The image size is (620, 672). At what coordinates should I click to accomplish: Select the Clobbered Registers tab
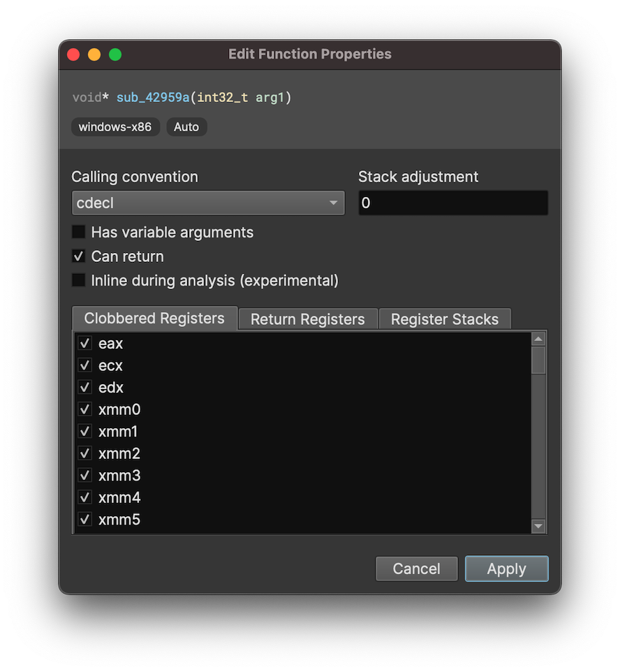click(x=154, y=319)
